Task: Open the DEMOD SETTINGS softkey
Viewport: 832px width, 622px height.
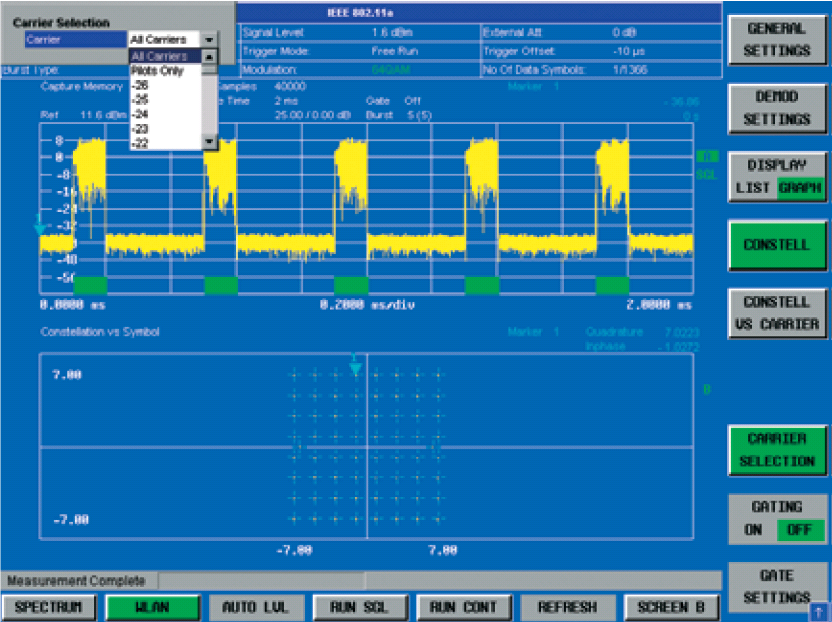Action: tap(777, 108)
